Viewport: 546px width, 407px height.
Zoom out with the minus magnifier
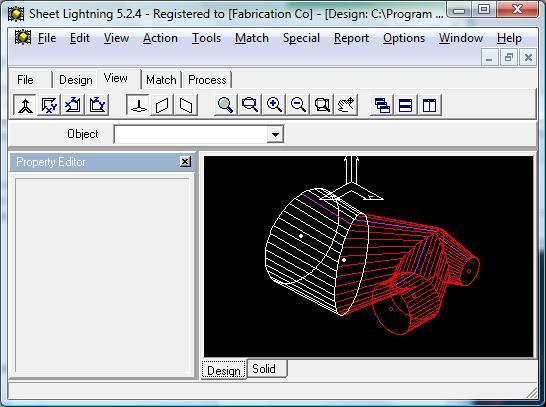coord(298,105)
